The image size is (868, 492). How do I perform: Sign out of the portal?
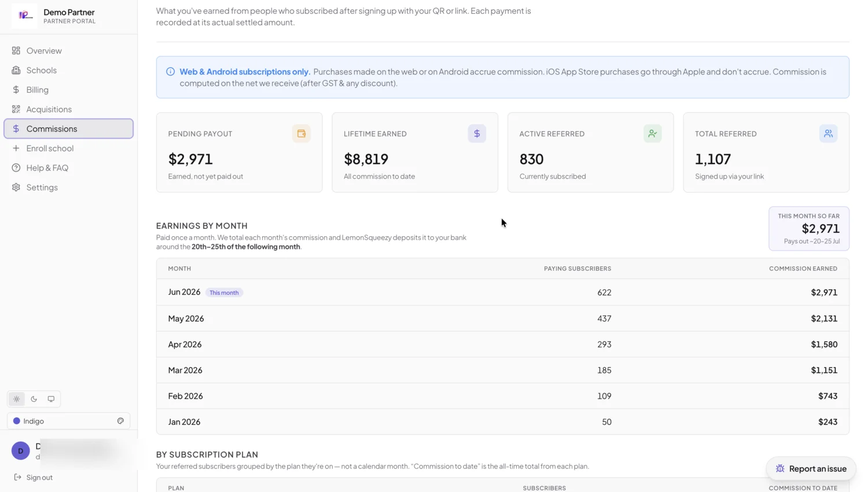pos(33,478)
